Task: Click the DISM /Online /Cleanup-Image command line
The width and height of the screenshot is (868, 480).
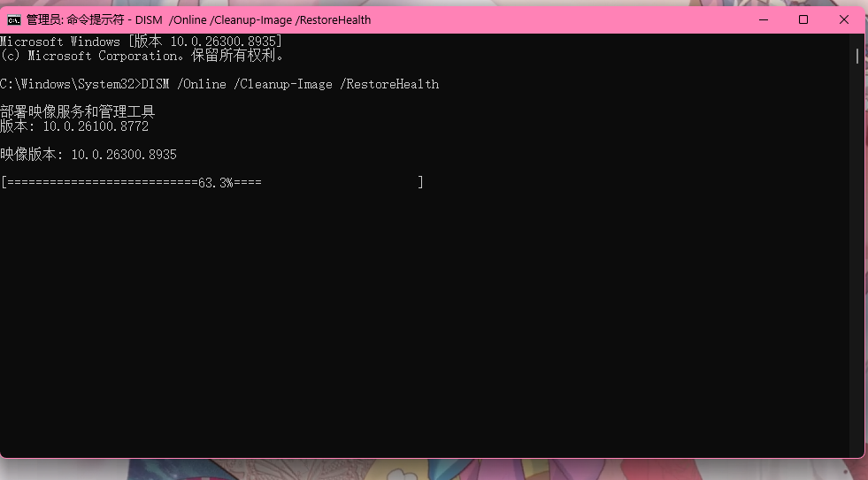Action: [x=219, y=84]
